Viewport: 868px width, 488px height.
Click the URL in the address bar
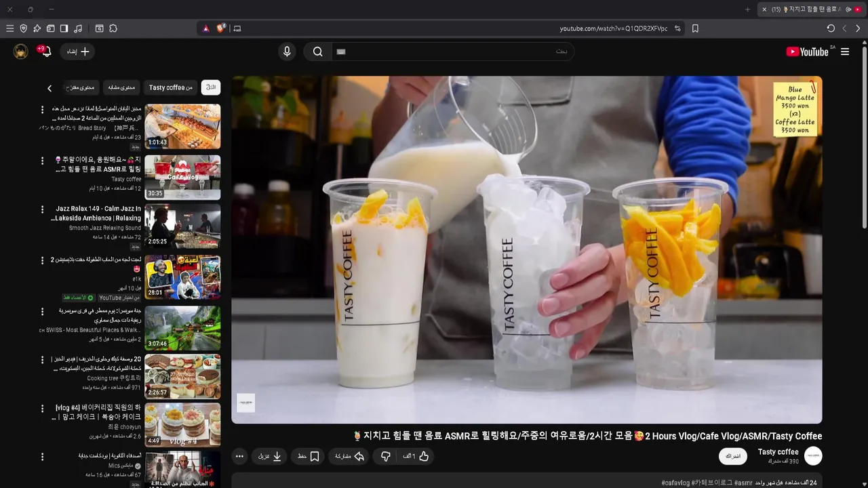click(x=613, y=28)
